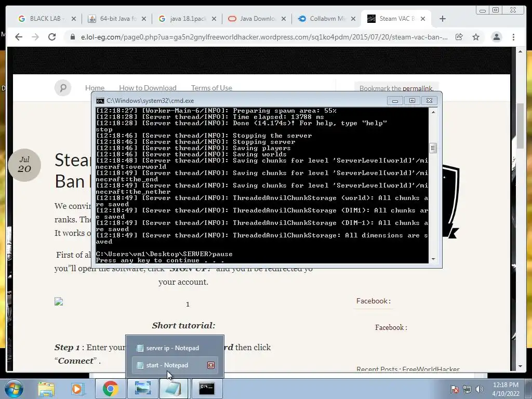The width and height of the screenshot is (532, 399).
Task: Close the Collabvm tab
Action: (353, 19)
